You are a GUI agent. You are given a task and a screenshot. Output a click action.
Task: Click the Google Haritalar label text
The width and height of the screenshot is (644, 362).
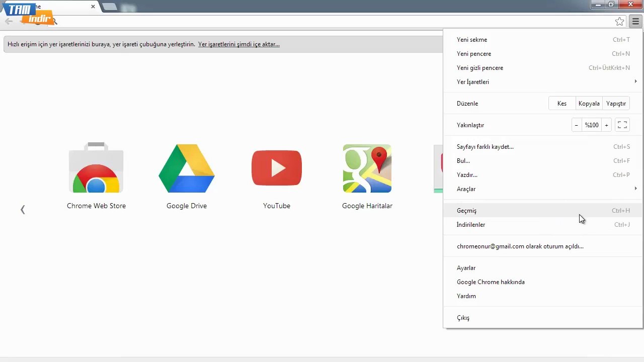367,206
